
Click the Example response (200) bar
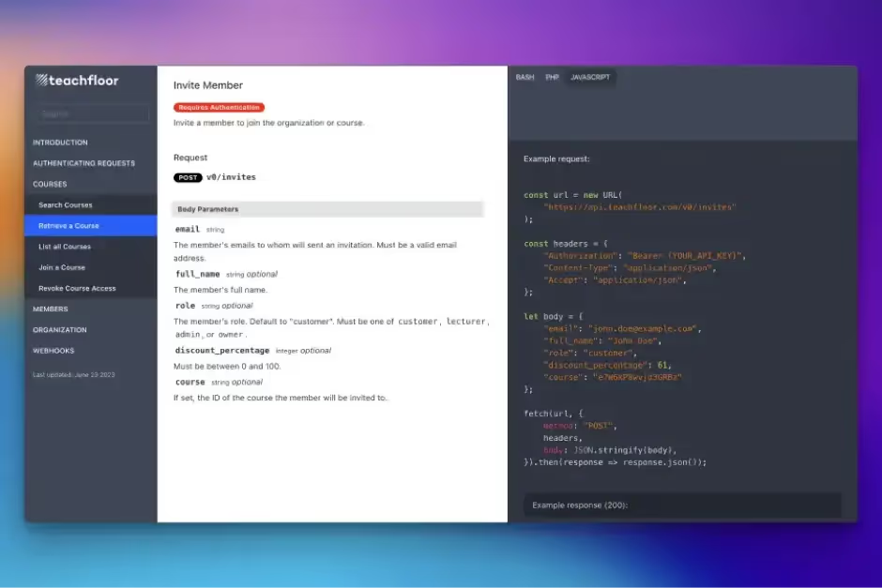pyautogui.click(x=682, y=505)
